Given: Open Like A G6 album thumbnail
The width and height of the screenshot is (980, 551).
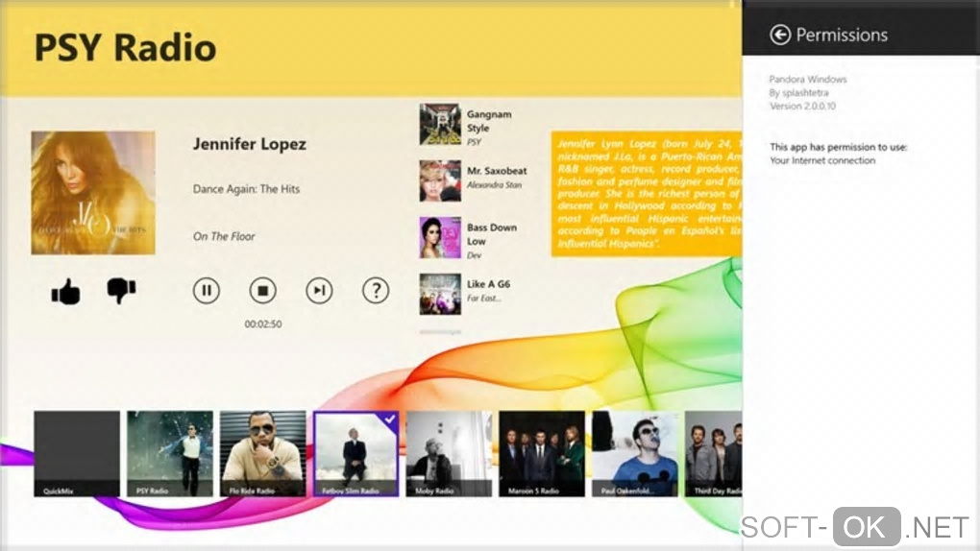Looking at the screenshot, I should [x=440, y=294].
